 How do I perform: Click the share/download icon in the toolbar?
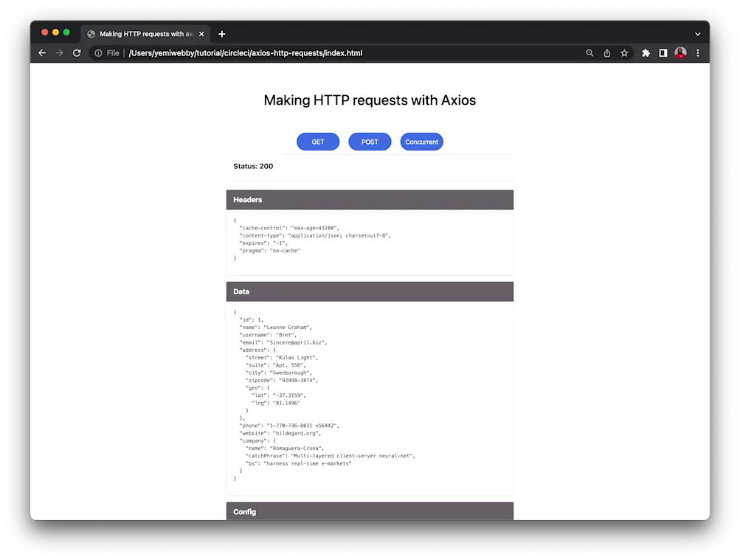click(606, 52)
